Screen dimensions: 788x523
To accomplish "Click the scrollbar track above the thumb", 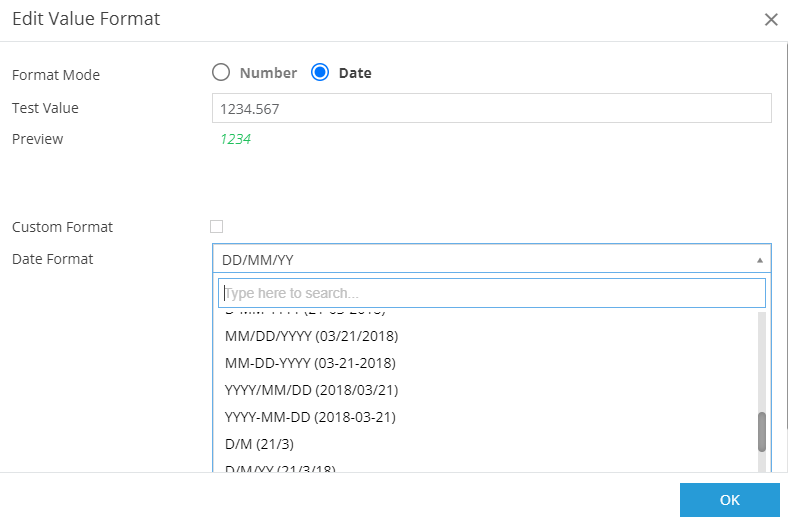I will tap(761, 360).
